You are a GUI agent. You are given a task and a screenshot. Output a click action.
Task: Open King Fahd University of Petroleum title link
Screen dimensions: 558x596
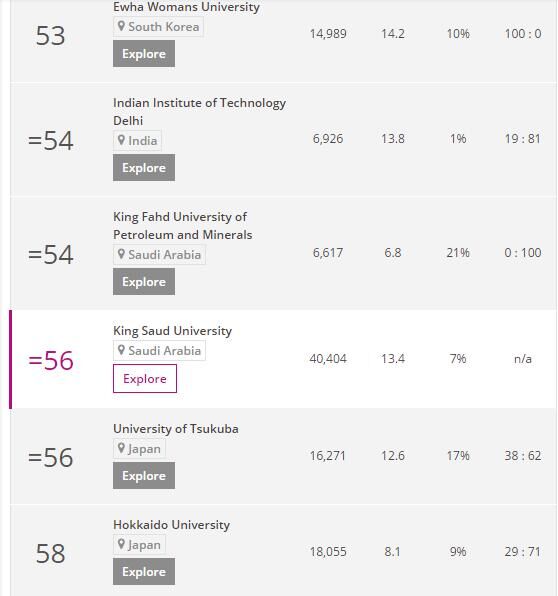182,226
